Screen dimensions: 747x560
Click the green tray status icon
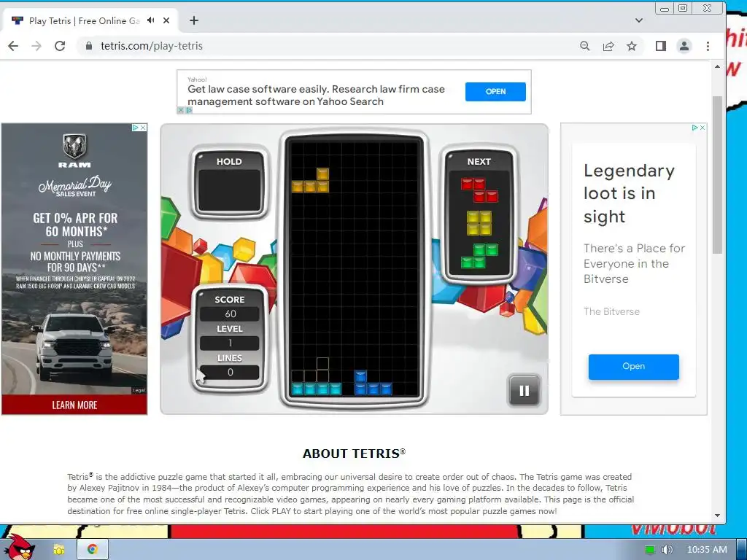click(x=649, y=550)
